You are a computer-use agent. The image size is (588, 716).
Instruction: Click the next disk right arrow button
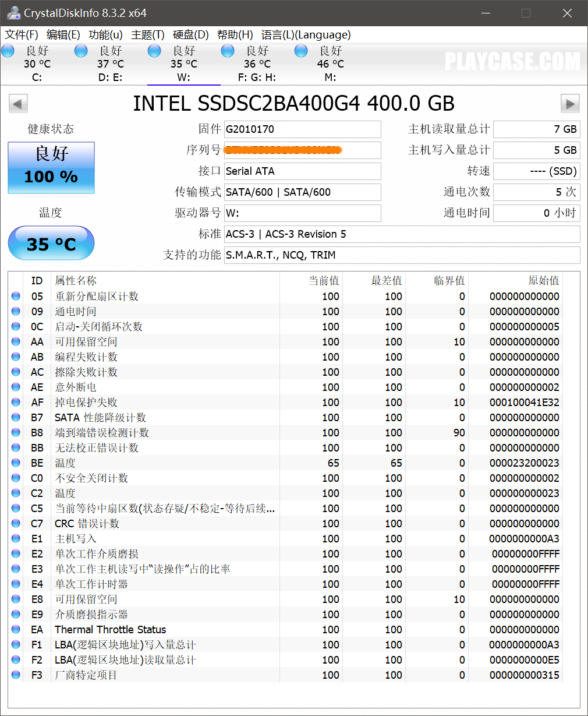(x=570, y=104)
